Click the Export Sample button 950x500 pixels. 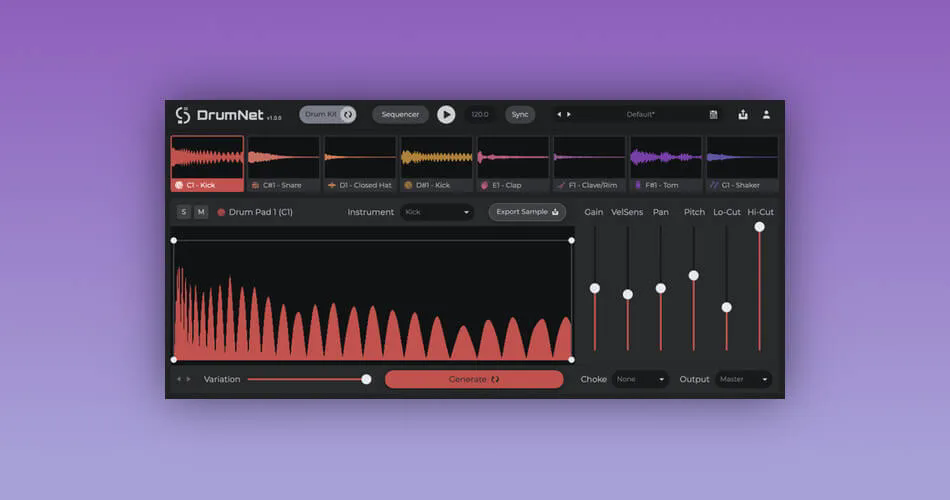pos(527,212)
